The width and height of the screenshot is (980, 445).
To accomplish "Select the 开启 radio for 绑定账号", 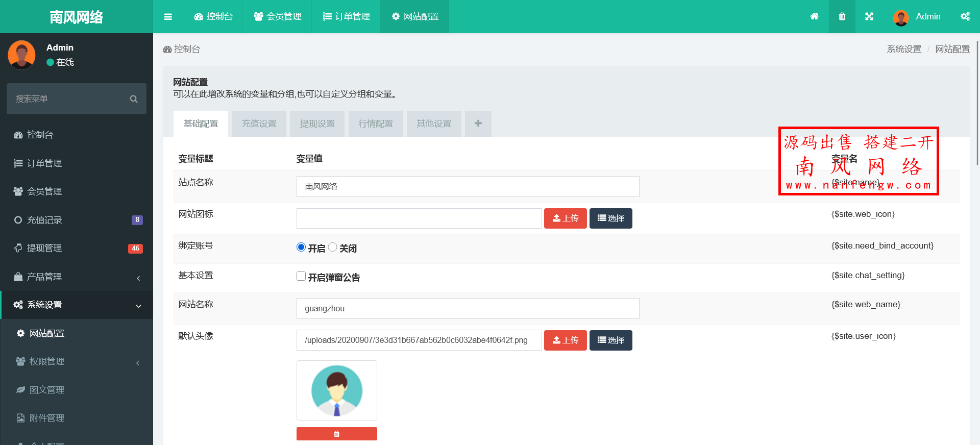I will click(301, 248).
